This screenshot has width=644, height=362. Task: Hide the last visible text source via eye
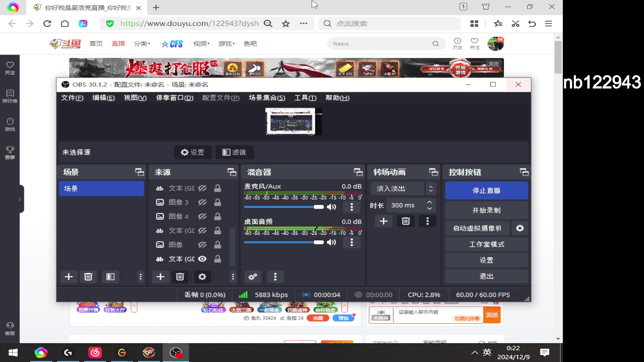[202, 259]
